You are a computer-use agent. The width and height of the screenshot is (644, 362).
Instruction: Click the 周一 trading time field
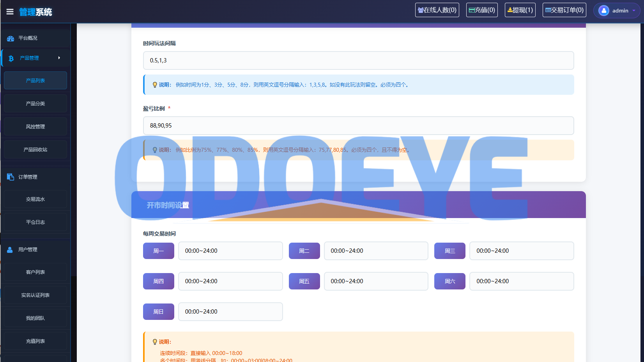[230, 251]
